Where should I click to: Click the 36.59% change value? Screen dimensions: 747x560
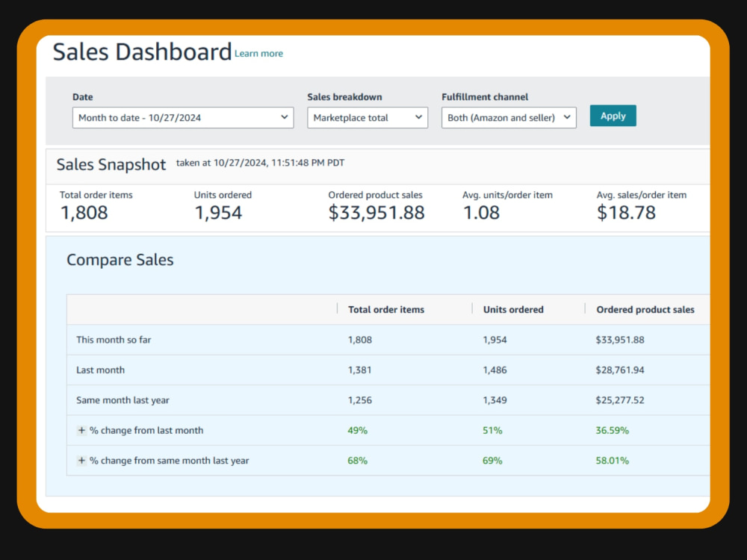(x=613, y=431)
